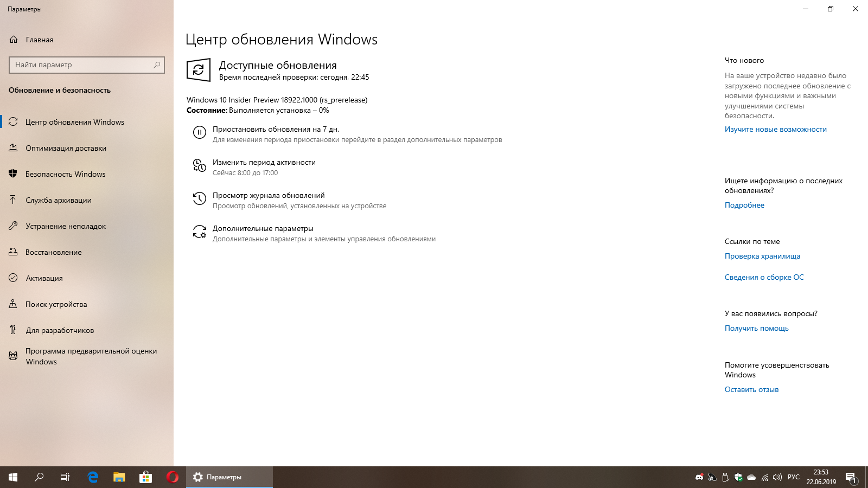Click the history icon for Просмотр журнала обновлений

pyautogui.click(x=200, y=198)
